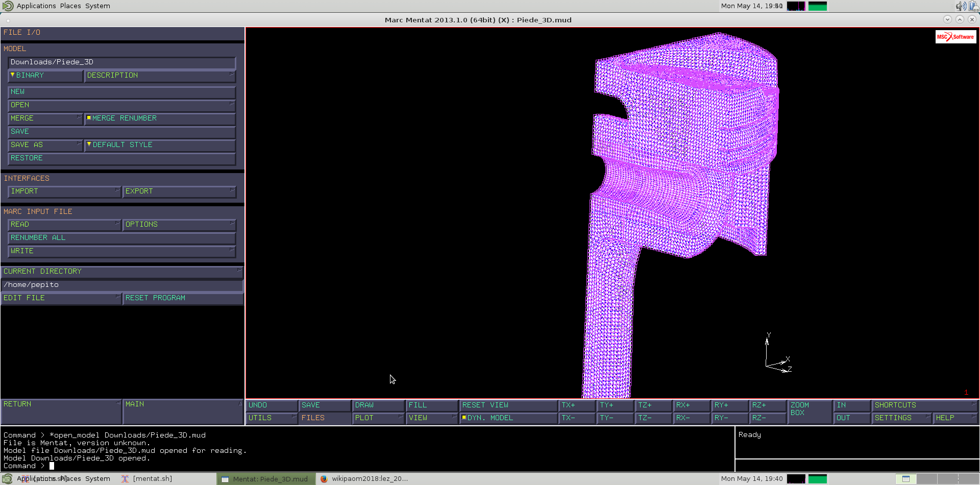Open Marc input OPTIONS menu
This screenshot has width=980, height=485.
pos(179,225)
